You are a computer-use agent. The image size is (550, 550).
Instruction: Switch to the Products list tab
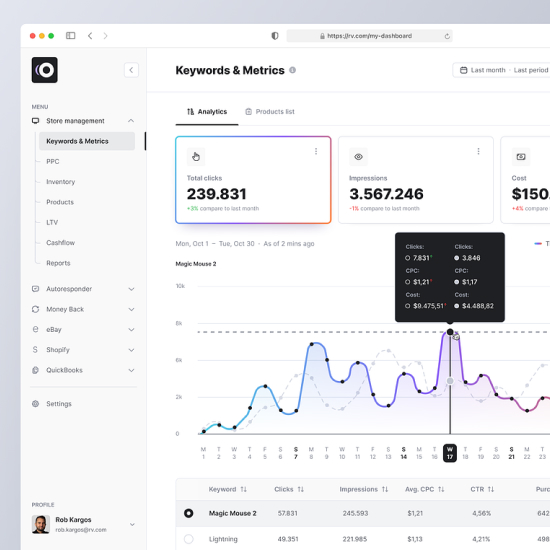pyautogui.click(x=270, y=112)
